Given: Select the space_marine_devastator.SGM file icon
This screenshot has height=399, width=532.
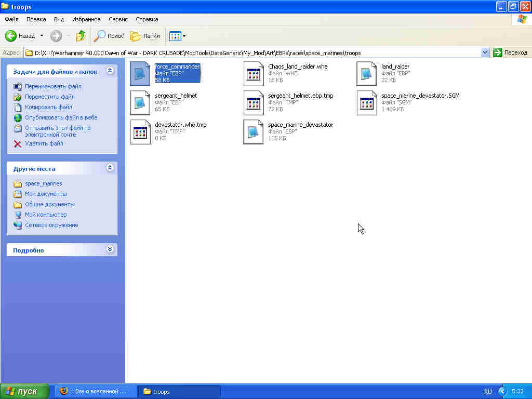Looking at the screenshot, I should point(366,102).
